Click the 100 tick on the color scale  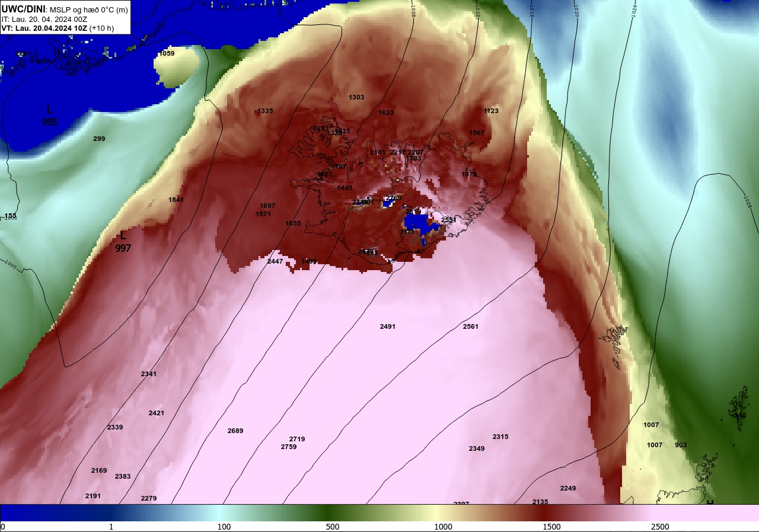(224, 527)
